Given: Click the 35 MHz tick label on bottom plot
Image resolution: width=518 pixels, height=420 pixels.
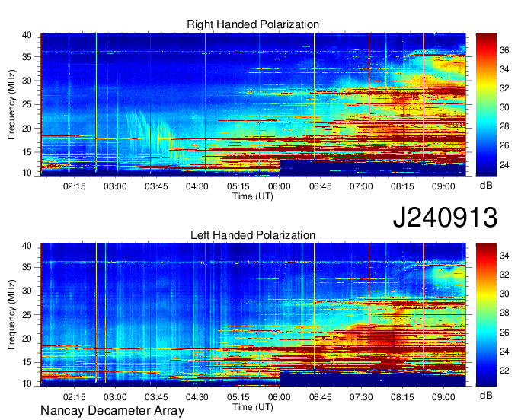Looking at the screenshot, I should tap(27, 267).
